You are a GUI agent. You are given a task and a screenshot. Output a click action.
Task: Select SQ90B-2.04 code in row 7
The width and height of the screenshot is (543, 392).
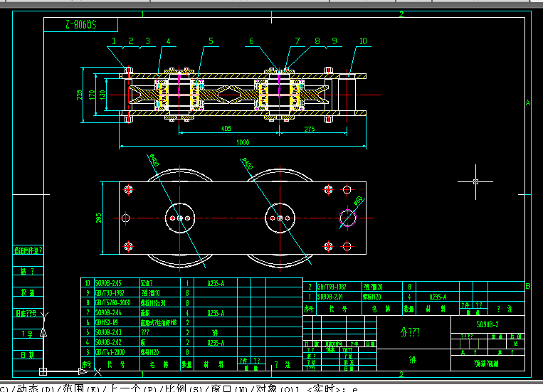[x=108, y=313]
